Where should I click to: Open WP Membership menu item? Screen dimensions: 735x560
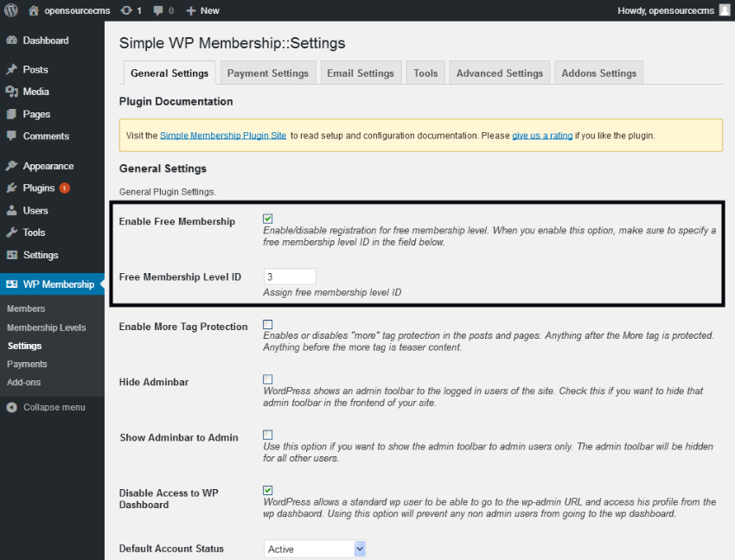59,284
